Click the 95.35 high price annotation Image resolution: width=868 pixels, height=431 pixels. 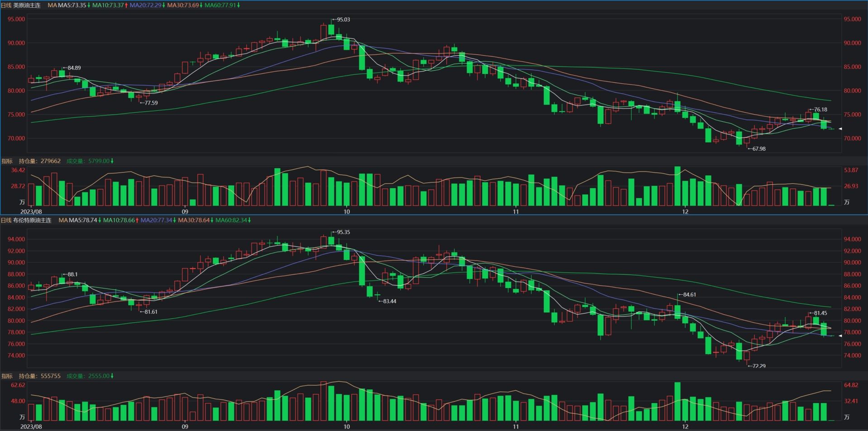click(341, 232)
